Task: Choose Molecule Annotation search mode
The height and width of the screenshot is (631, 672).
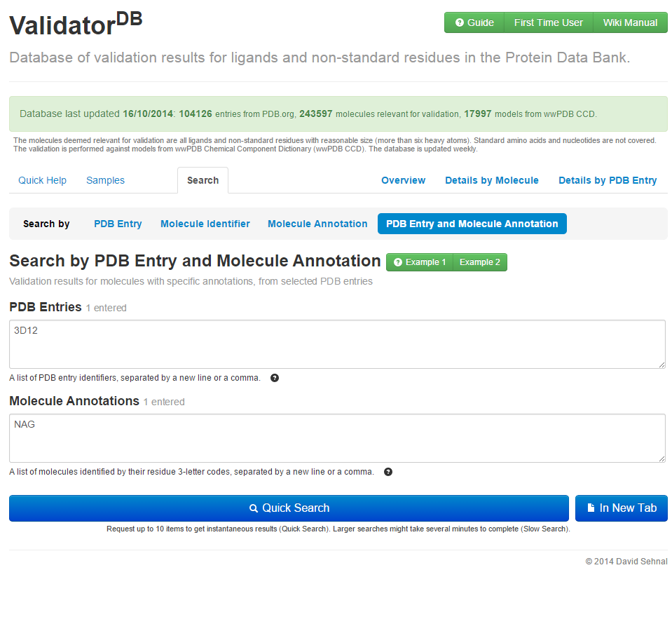Action: (317, 224)
